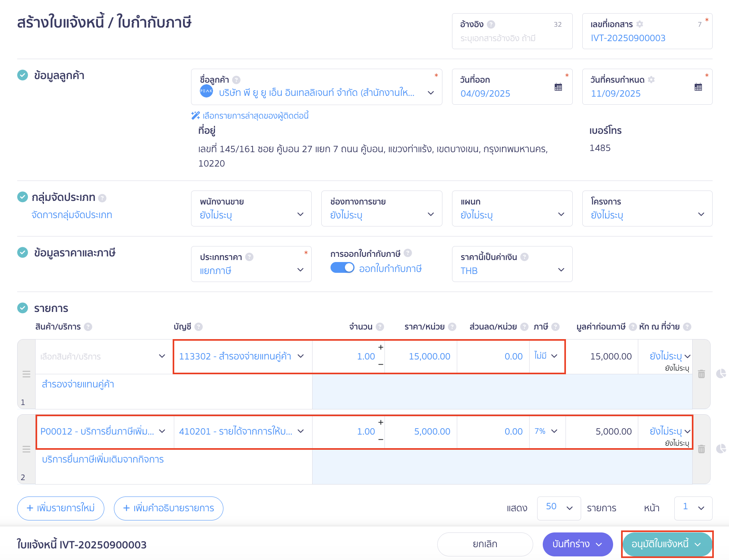Screen dimensions: 729x560
Task: Click the อ้างอิง reference input field
Action: tap(508, 38)
